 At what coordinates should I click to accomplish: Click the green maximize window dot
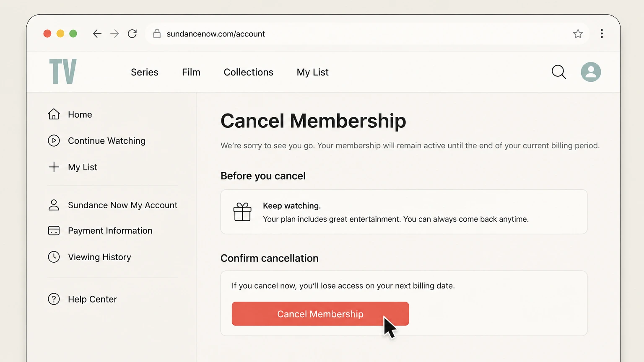pyautogui.click(x=73, y=34)
